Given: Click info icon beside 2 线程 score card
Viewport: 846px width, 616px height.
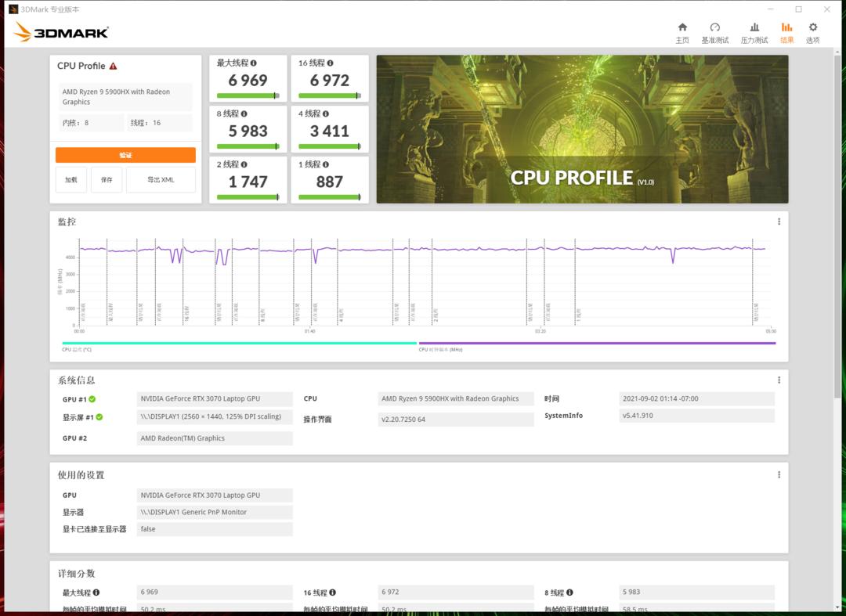Looking at the screenshot, I should pos(244,164).
